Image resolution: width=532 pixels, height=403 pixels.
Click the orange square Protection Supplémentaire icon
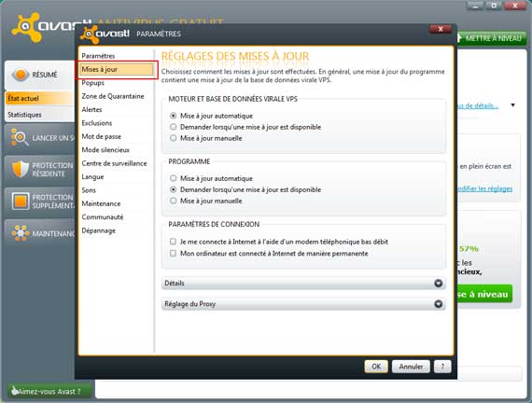21,201
